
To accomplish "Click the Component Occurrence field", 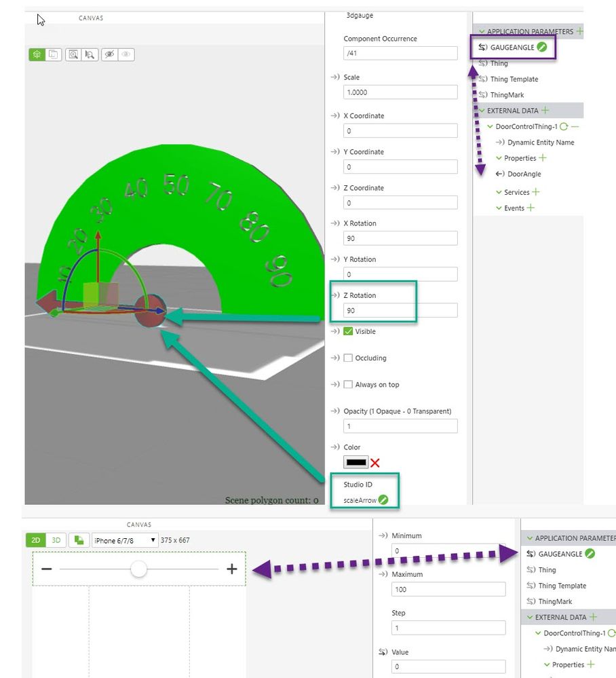I will pos(400,53).
